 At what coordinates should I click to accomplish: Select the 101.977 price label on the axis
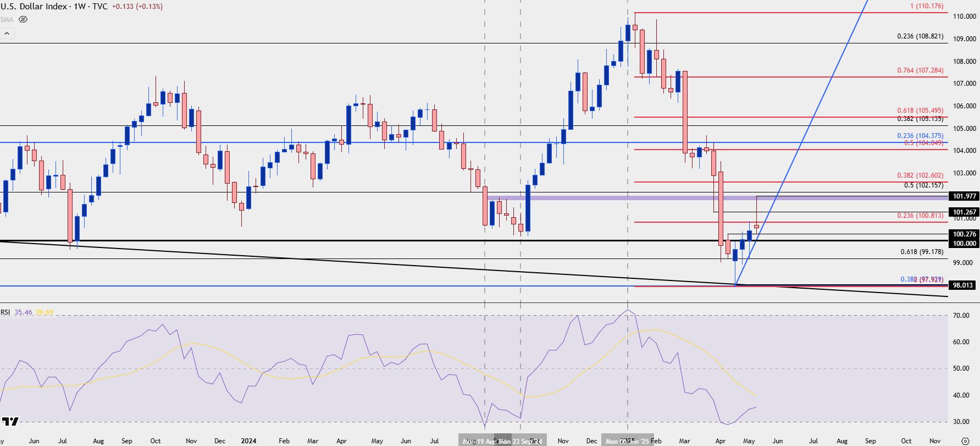click(965, 196)
